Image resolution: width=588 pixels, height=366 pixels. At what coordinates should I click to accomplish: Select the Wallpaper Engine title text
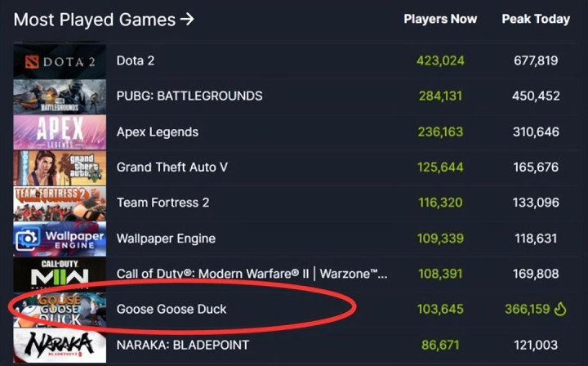pyautogui.click(x=166, y=239)
